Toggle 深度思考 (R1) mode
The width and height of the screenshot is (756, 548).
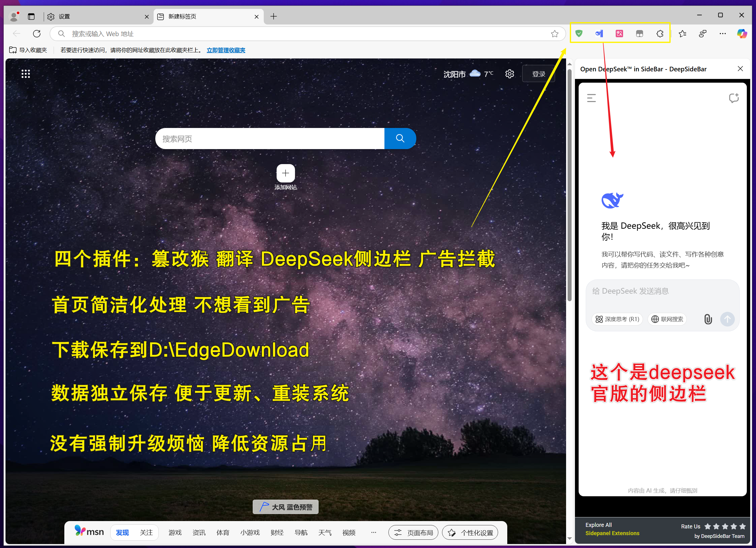pos(617,319)
